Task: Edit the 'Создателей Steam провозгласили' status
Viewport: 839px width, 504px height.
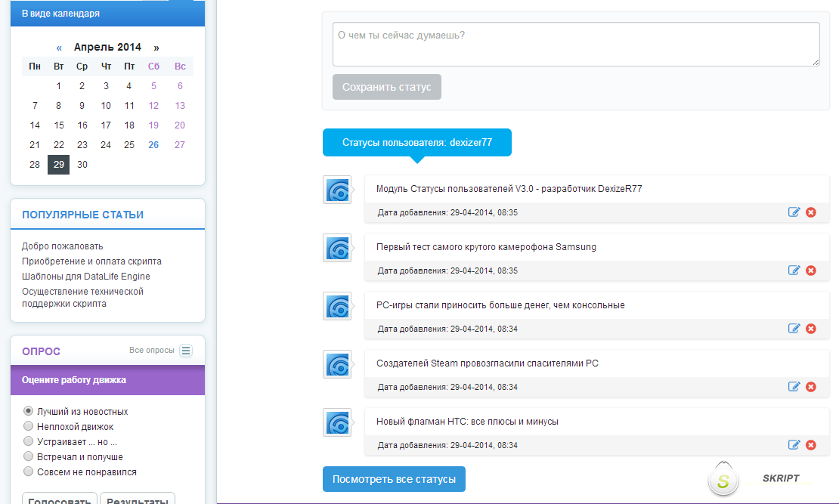Action: coord(794,387)
